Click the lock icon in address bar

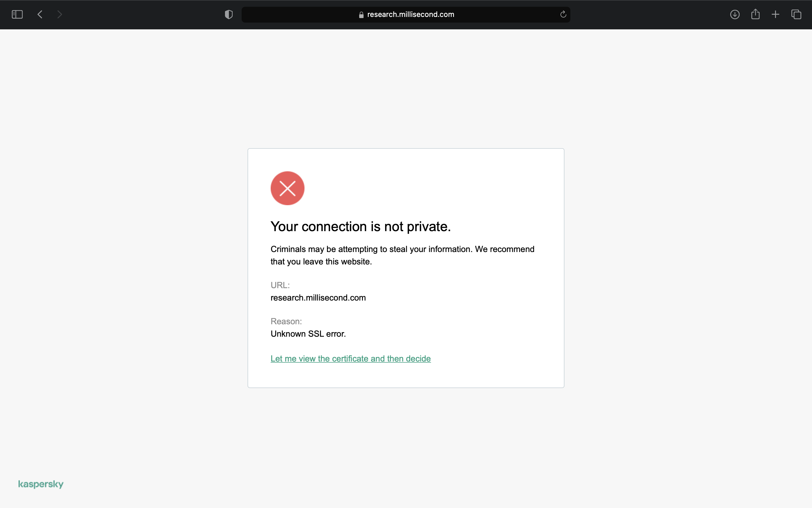(x=361, y=15)
